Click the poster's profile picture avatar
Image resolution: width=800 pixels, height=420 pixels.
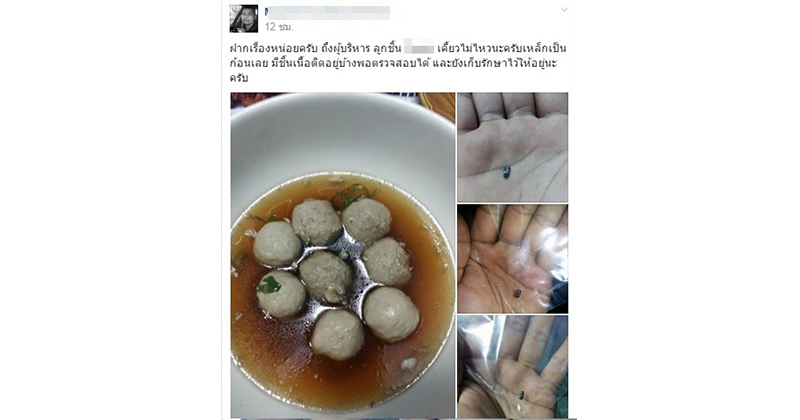pos(244,18)
